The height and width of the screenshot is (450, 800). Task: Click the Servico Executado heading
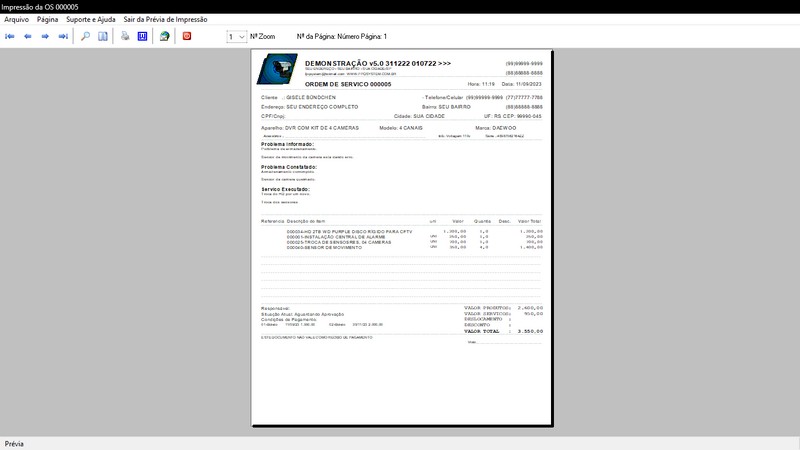click(285, 189)
